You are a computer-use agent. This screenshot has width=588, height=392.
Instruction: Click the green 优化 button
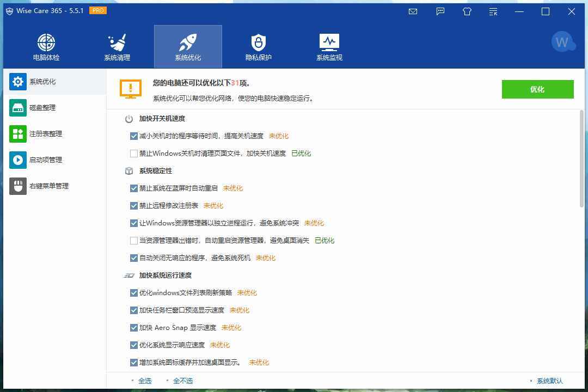538,89
